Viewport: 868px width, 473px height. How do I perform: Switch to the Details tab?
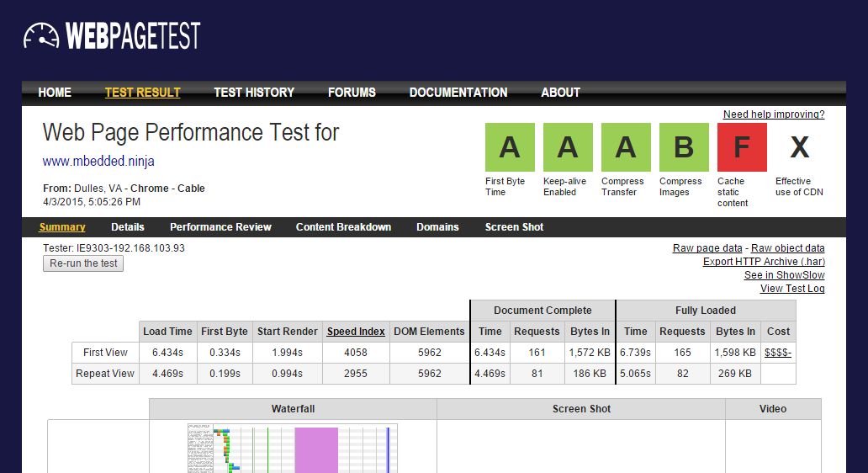tap(128, 227)
